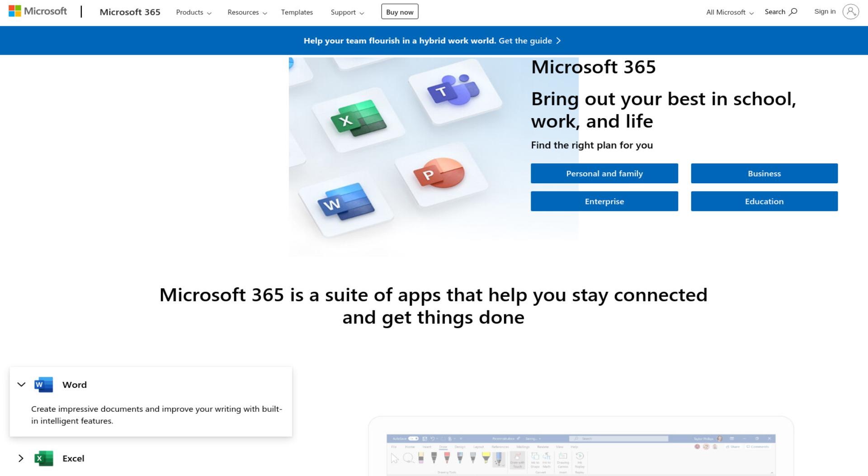
Task: Click the banner chevron arrow
Action: (x=558, y=41)
